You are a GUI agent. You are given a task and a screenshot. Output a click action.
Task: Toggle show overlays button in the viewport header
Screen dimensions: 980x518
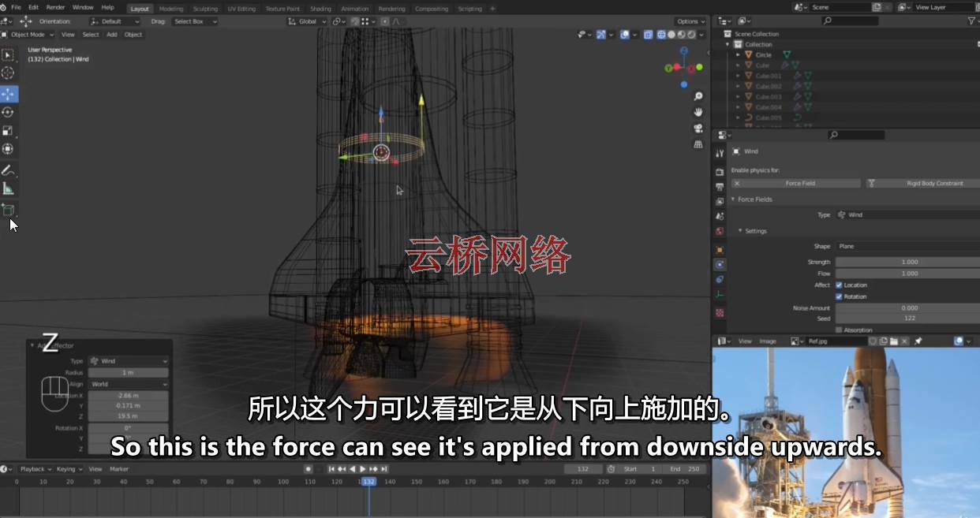(x=625, y=35)
